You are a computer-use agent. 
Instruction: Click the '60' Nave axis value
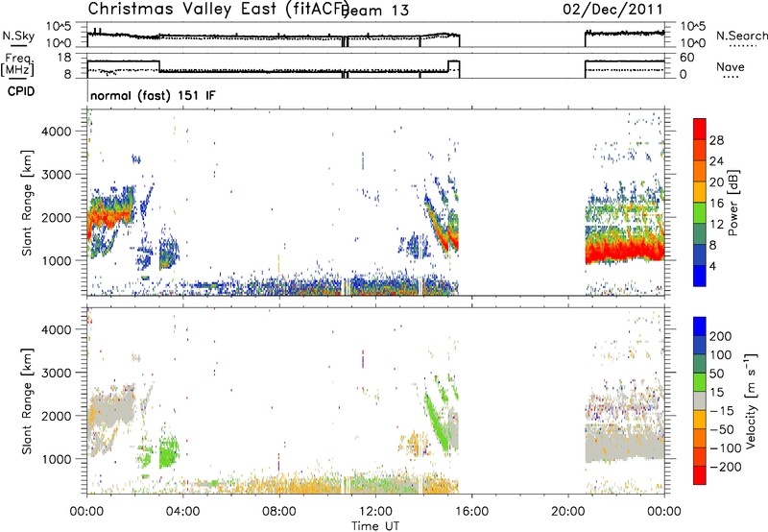coord(686,58)
